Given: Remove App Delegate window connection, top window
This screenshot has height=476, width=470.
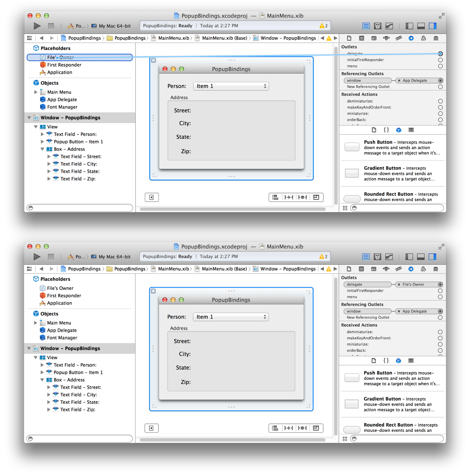Looking at the screenshot, I should pyautogui.click(x=399, y=81).
